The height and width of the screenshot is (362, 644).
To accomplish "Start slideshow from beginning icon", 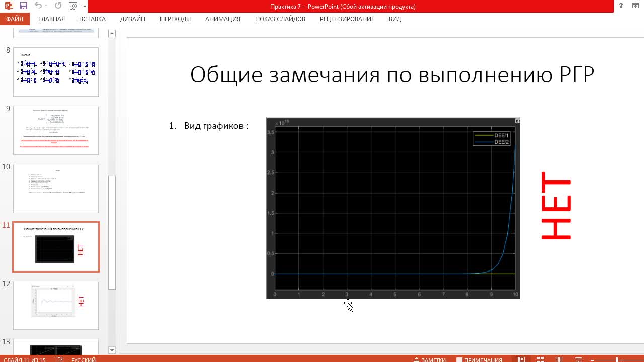I will point(73,6).
